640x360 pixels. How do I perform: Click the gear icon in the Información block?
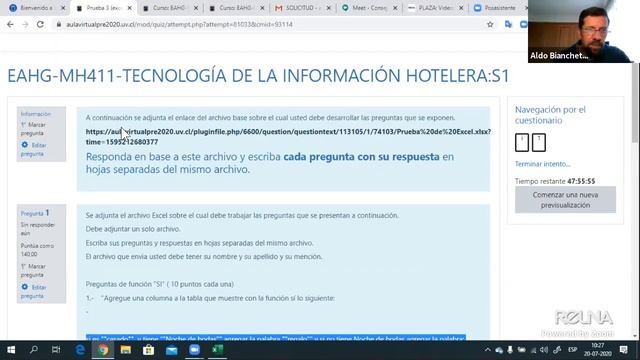tap(24, 145)
